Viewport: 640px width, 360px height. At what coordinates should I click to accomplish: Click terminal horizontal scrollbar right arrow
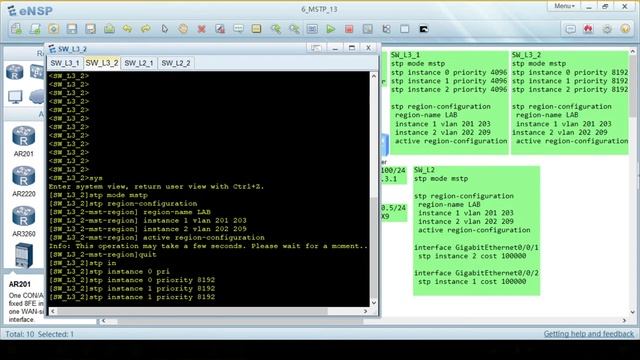pos(365,311)
